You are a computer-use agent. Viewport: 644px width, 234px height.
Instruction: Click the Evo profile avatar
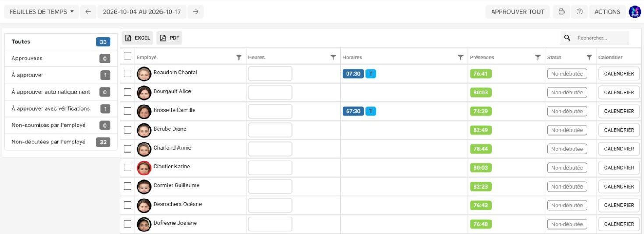click(x=635, y=12)
